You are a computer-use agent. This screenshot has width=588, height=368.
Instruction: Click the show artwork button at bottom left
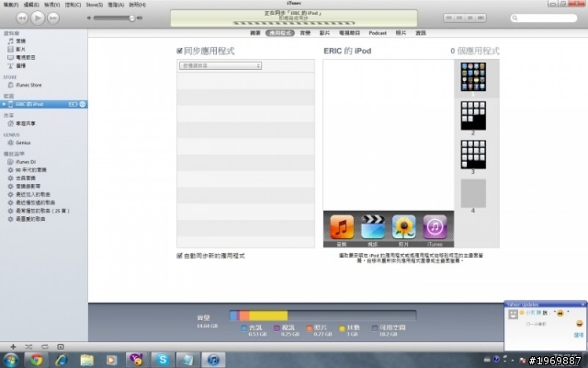click(61, 347)
